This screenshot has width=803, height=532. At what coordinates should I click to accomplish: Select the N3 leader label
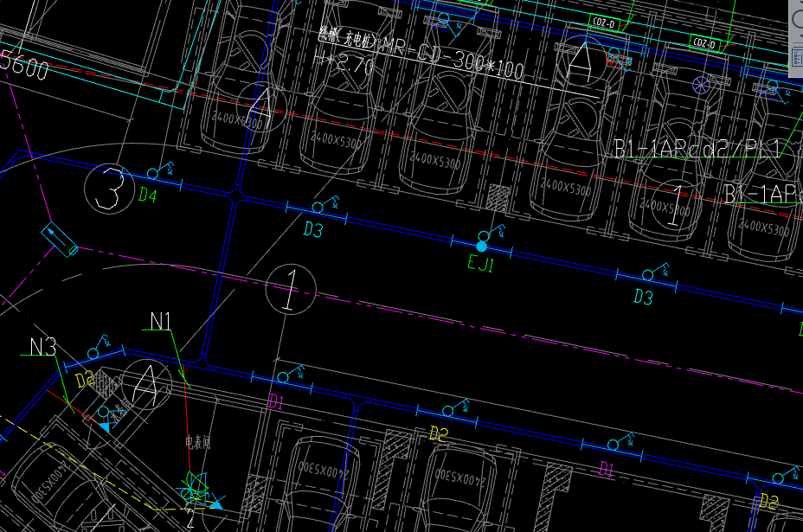tap(43, 347)
